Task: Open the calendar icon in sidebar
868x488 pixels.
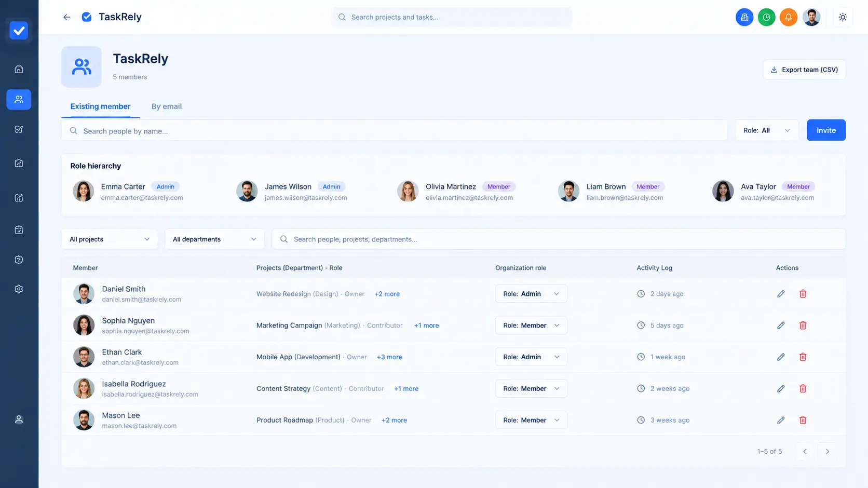Action: 19,229
